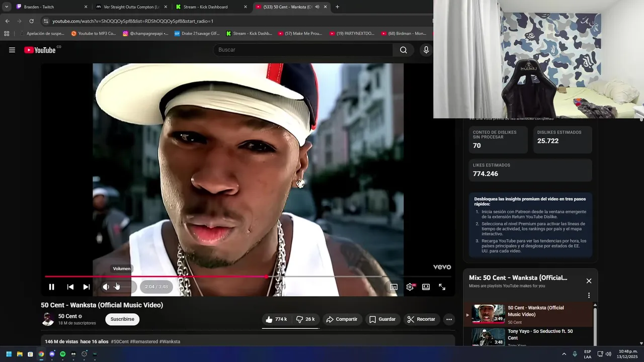Subscribe with Suscribirse button

[122, 319]
